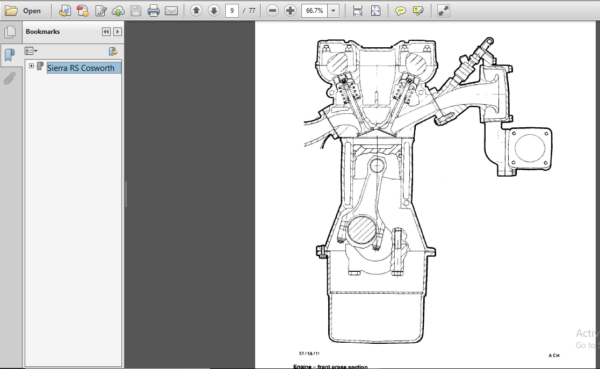Click the page number field showing 9

[232, 11]
